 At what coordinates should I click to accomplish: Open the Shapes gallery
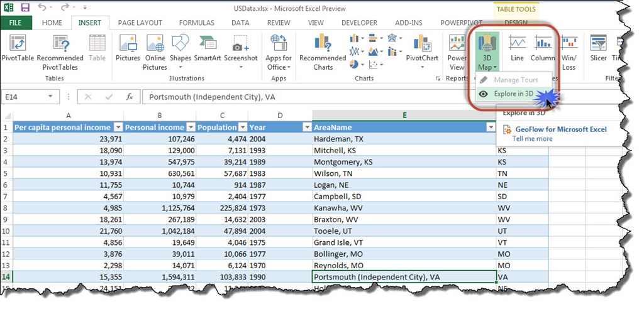coord(180,53)
